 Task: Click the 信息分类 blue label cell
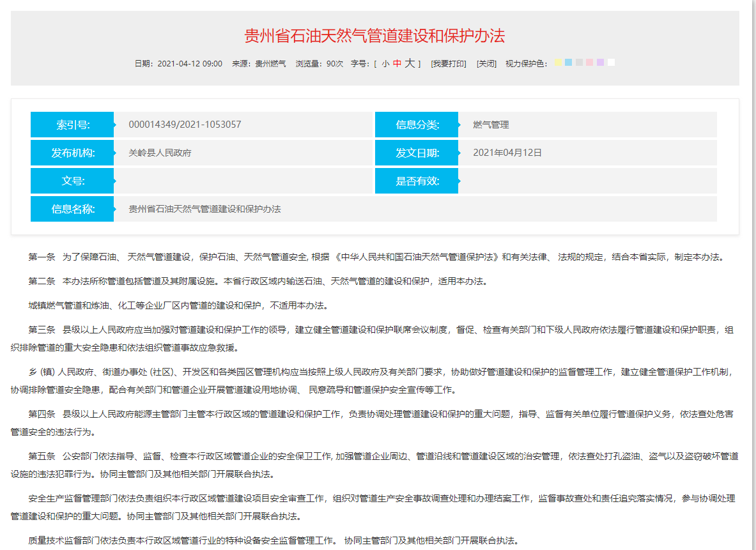point(417,124)
